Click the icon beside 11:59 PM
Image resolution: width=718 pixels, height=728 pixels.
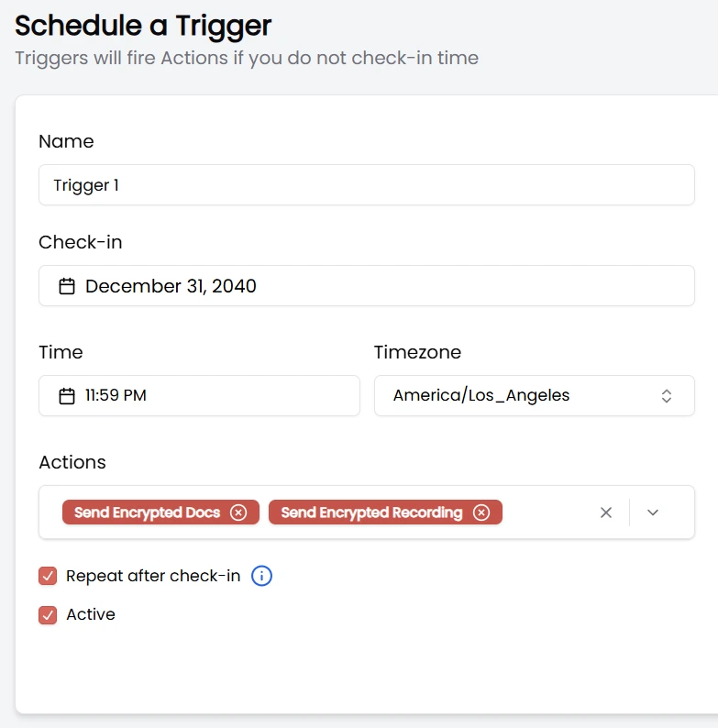(x=67, y=396)
